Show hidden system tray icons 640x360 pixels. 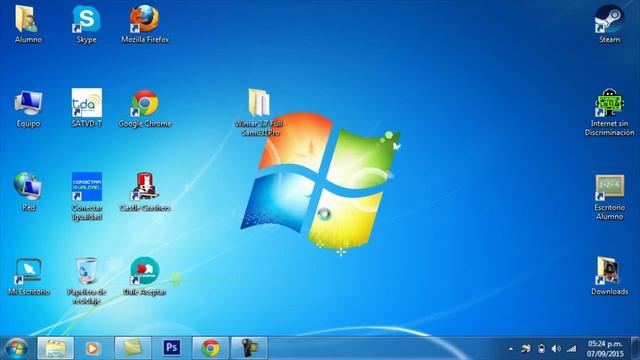(511, 349)
